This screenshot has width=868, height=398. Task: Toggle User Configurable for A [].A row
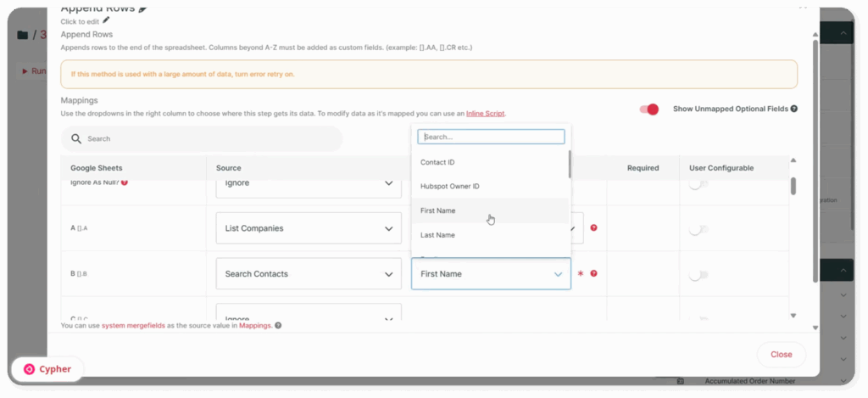point(698,229)
